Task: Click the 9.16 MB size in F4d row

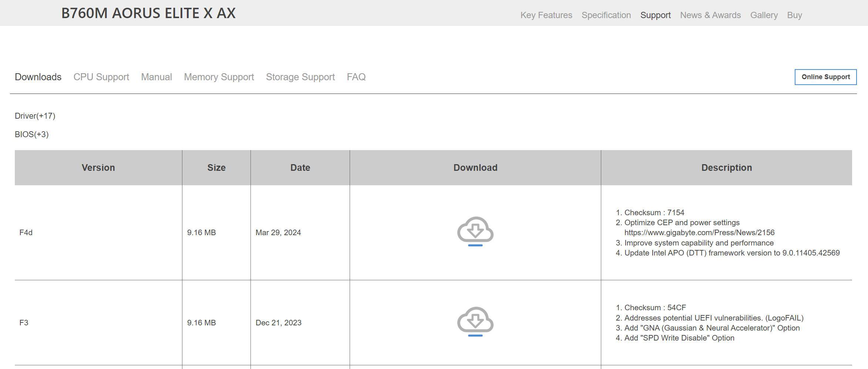Action: (x=201, y=233)
